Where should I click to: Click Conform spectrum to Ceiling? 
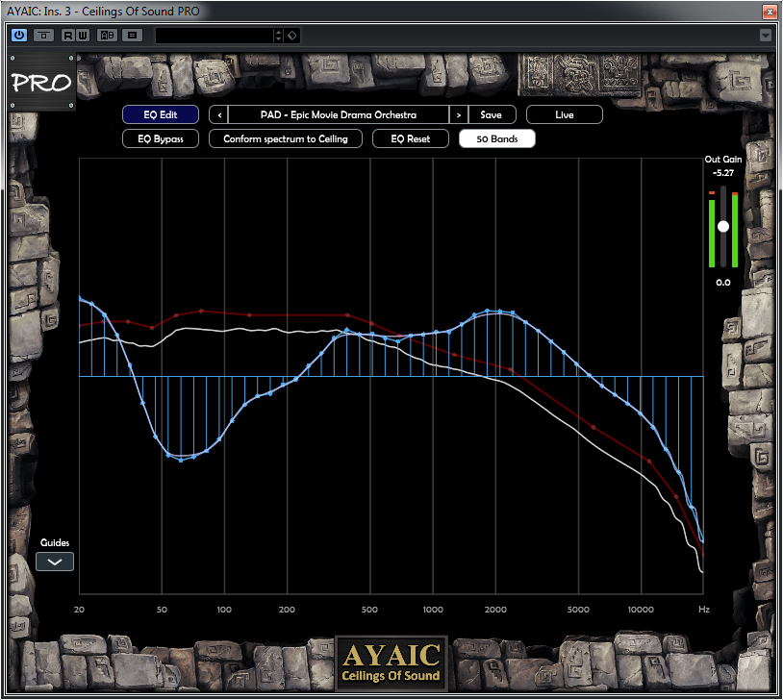pos(286,138)
